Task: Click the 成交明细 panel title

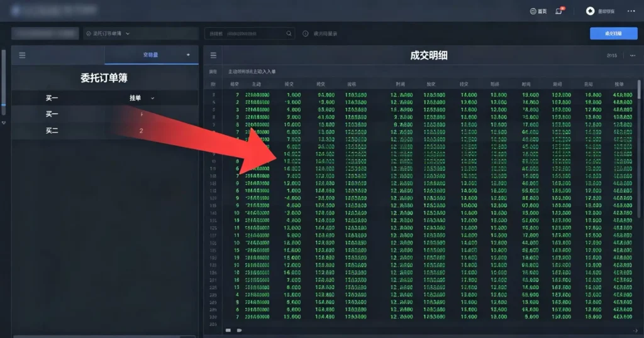Action: [x=429, y=55]
